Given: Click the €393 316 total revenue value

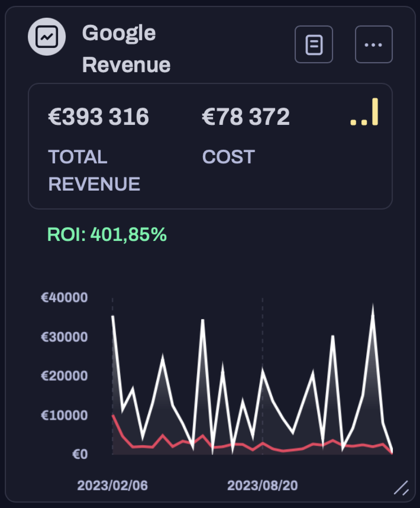Looking at the screenshot, I should pos(98,117).
